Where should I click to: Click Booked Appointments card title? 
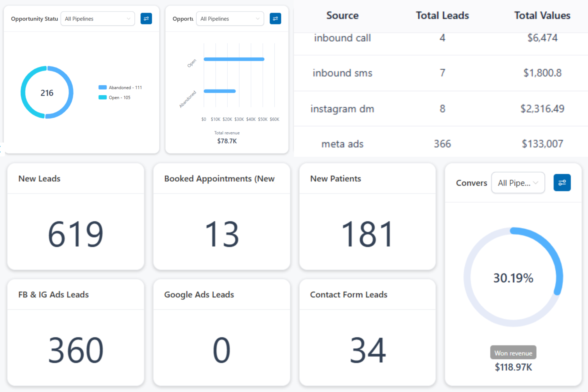coord(219,179)
